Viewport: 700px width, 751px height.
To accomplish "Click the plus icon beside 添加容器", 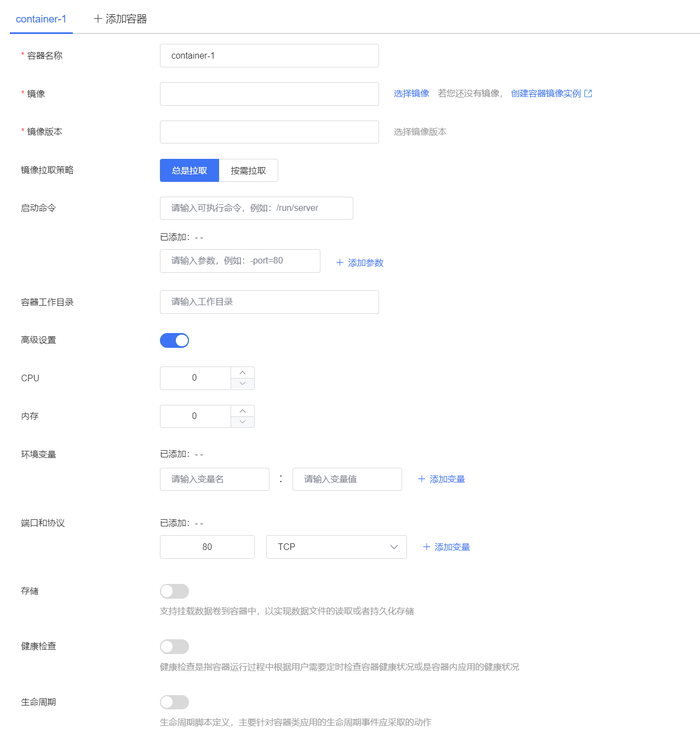I will click(x=98, y=19).
